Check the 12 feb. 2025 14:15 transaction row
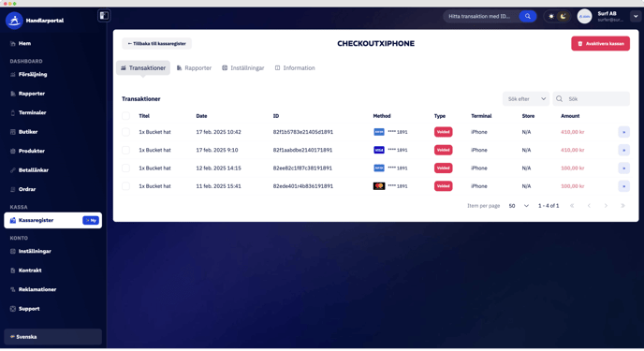 coord(125,168)
